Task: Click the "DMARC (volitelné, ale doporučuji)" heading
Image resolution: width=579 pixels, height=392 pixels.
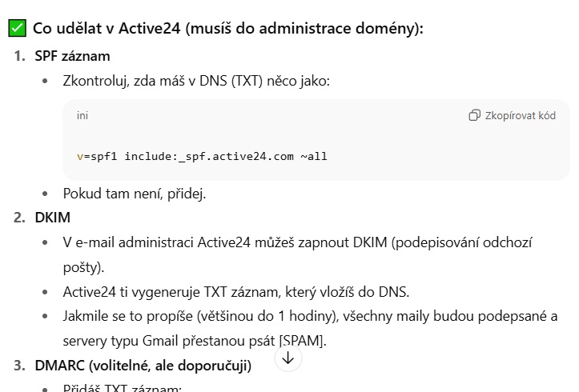Action: [x=143, y=366]
